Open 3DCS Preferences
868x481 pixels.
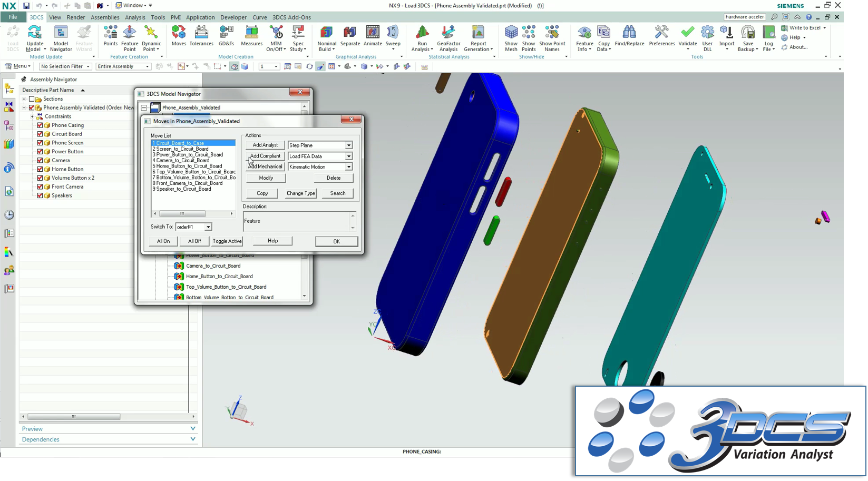coord(662,35)
